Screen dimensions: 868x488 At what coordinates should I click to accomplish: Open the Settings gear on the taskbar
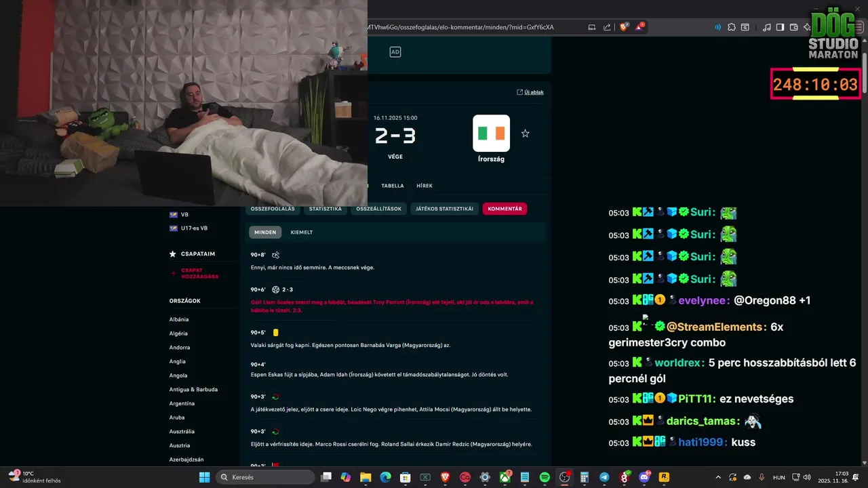pyautogui.click(x=485, y=477)
